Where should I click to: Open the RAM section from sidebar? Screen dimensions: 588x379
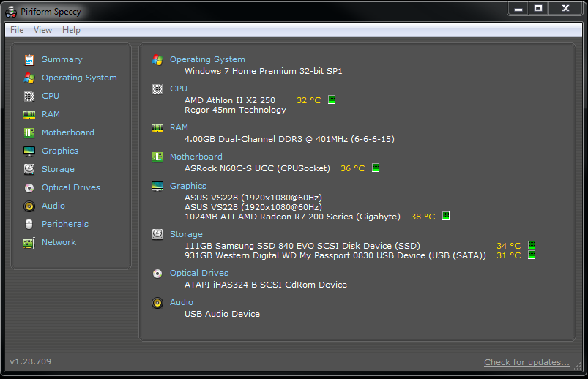[51, 114]
